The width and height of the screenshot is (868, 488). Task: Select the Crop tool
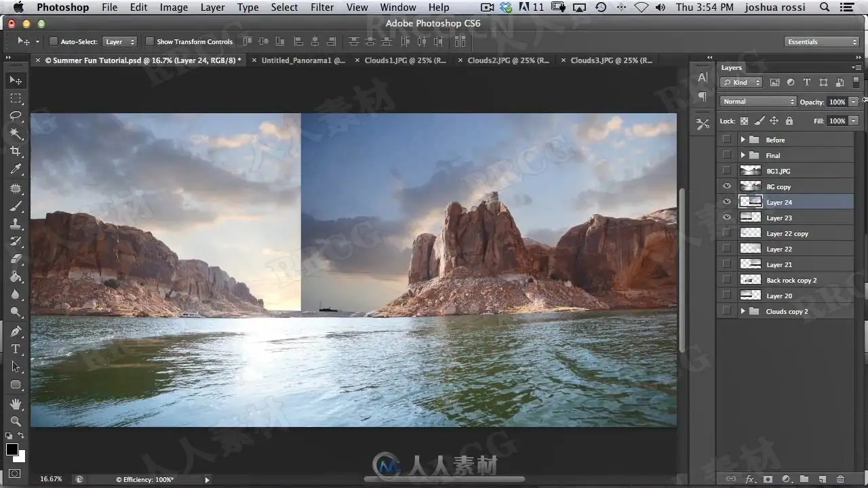(16, 152)
